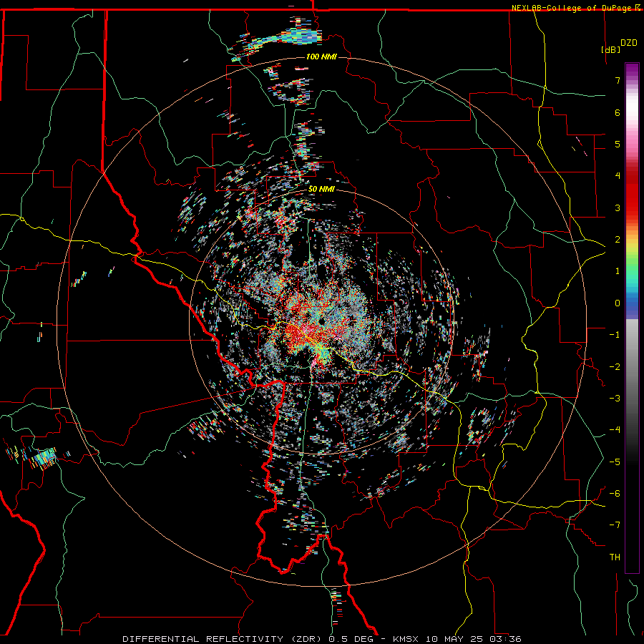This screenshot has width=644, height=644.
Task: Click the [dB] unit label
Action: click(x=611, y=49)
